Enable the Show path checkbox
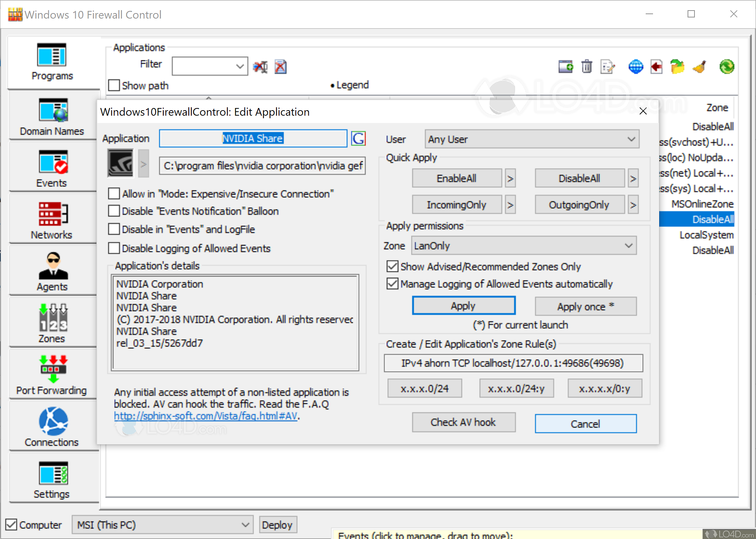 pos(114,85)
